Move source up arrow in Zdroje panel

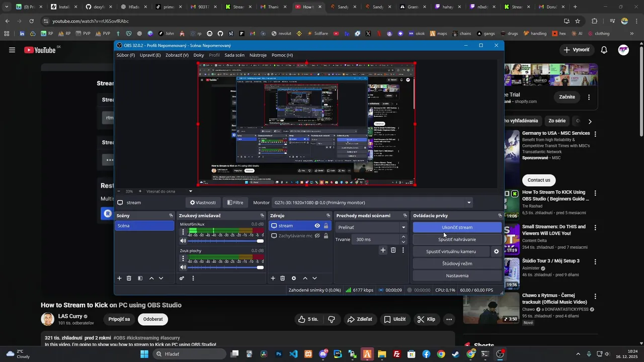[305, 278]
